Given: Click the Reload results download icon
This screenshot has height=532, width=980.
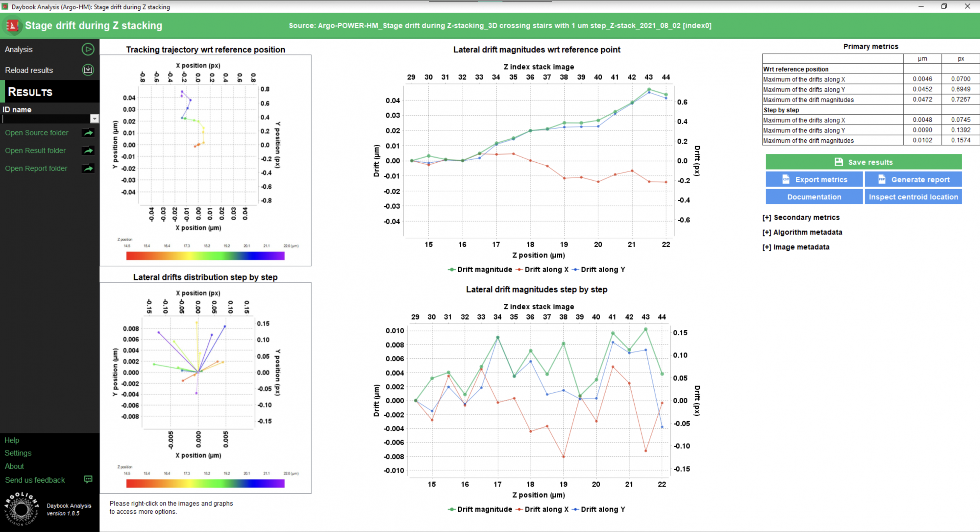Looking at the screenshot, I should [88, 70].
